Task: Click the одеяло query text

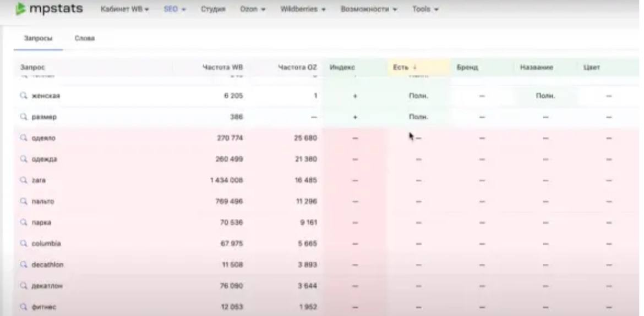Action: [x=43, y=138]
